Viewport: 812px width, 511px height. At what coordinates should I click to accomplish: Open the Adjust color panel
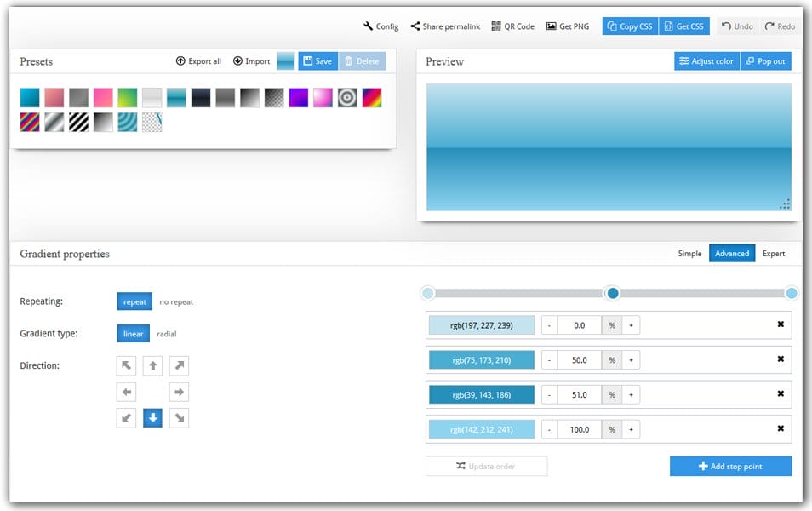click(706, 60)
